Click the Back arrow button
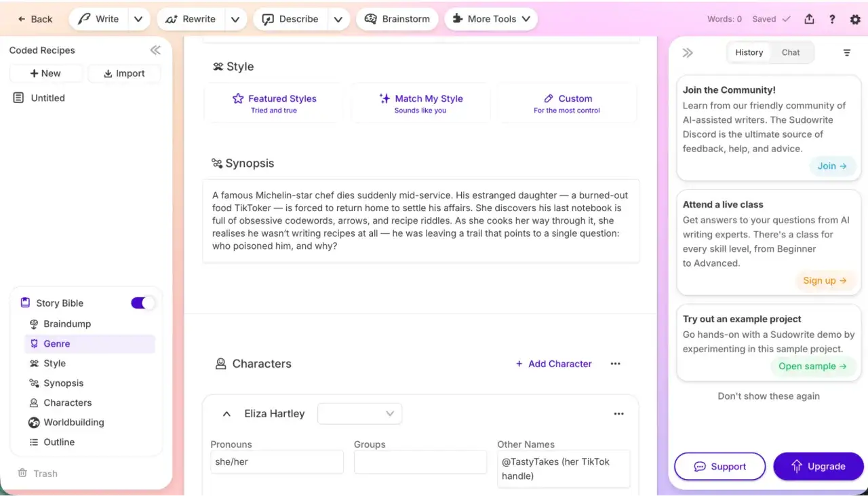868x496 pixels. (x=35, y=19)
